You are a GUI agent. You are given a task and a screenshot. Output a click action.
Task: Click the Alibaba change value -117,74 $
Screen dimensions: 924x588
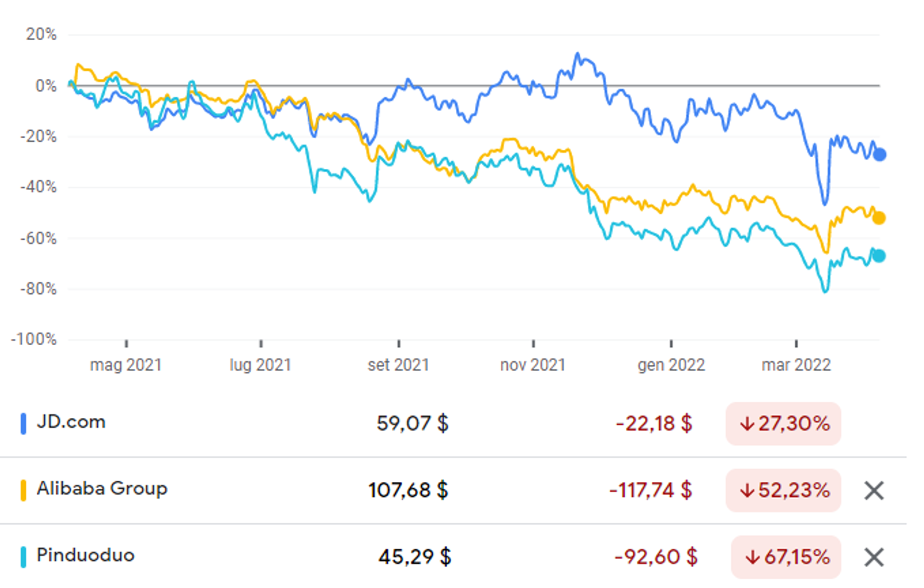(650, 490)
